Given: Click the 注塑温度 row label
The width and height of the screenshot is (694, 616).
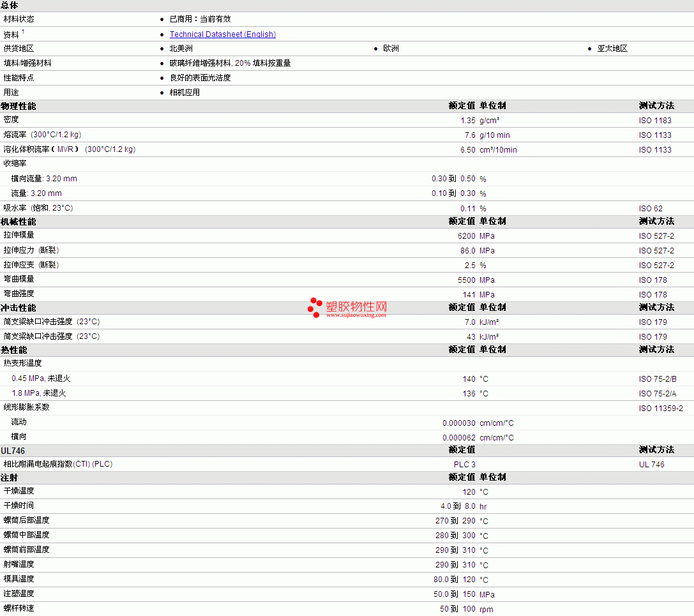Looking at the screenshot, I should click(19, 593).
